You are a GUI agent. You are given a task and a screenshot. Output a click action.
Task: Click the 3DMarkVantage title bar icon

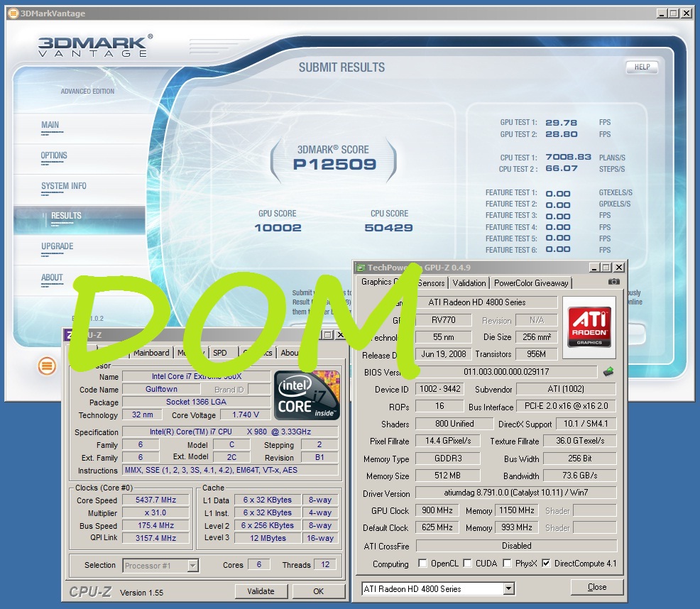[x=13, y=13]
